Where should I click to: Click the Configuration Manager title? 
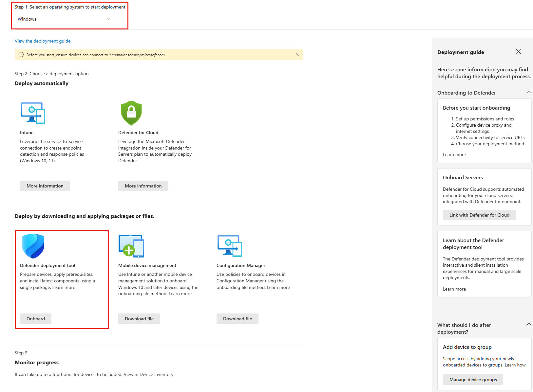tap(241, 265)
